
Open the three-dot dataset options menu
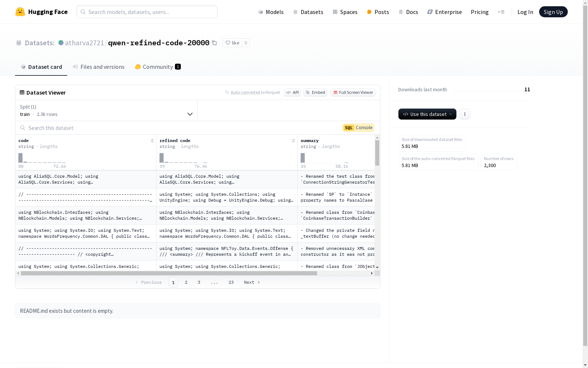point(465,114)
